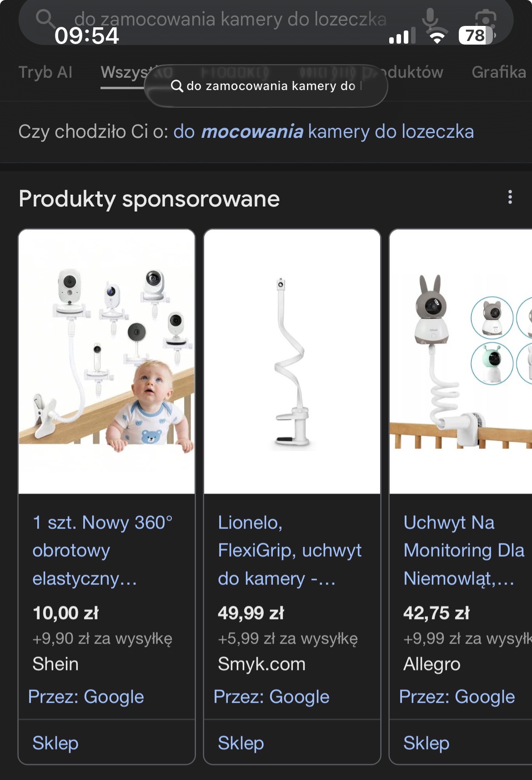The height and width of the screenshot is (780, 532).
Task: Tap the cellular signal bars icon
Action: 402,36
